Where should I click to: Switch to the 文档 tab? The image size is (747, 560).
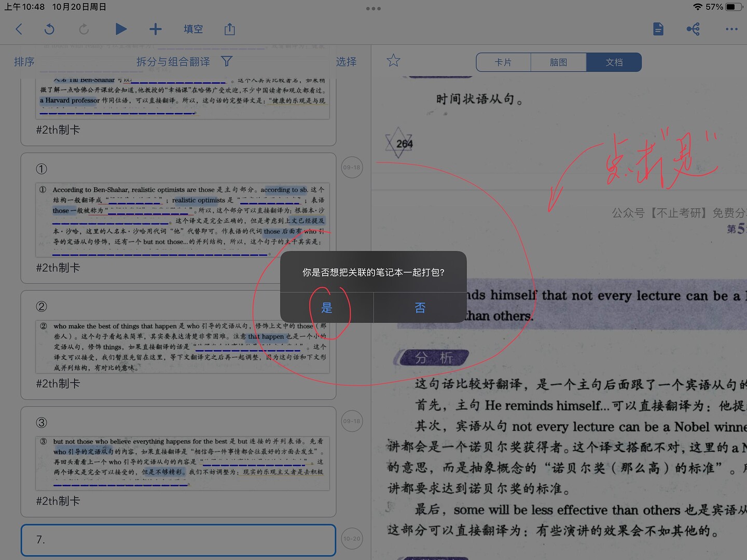(x=614, y=62)
